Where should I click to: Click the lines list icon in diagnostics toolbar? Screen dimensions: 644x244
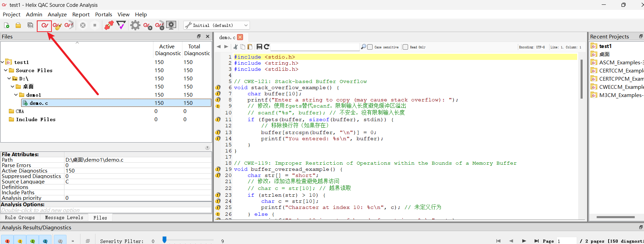point(88,241)
